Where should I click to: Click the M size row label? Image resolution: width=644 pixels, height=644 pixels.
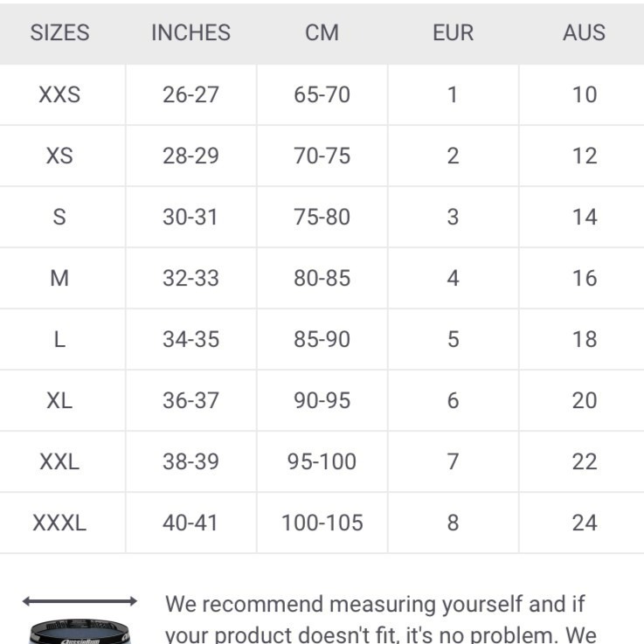(59, 278)
